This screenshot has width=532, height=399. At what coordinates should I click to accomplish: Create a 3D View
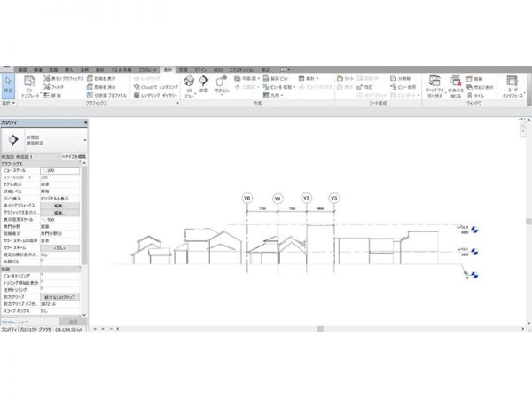coord(190,87)
